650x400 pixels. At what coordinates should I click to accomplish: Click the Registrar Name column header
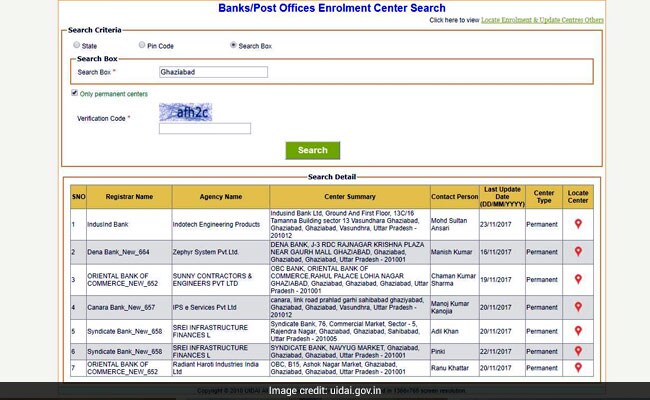[129, 197]
